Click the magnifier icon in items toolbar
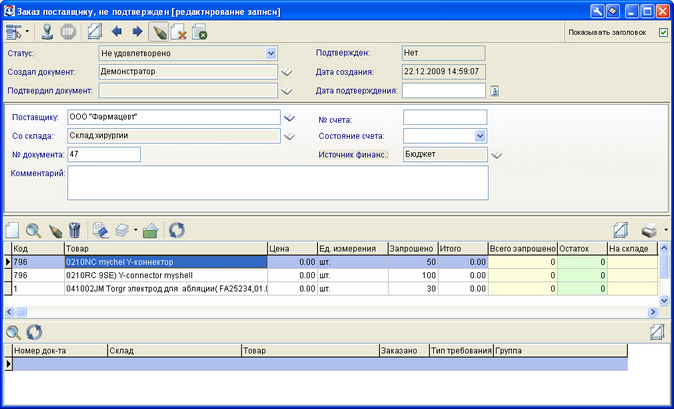This screenshot has width=674, height=409. pos(34,231)
